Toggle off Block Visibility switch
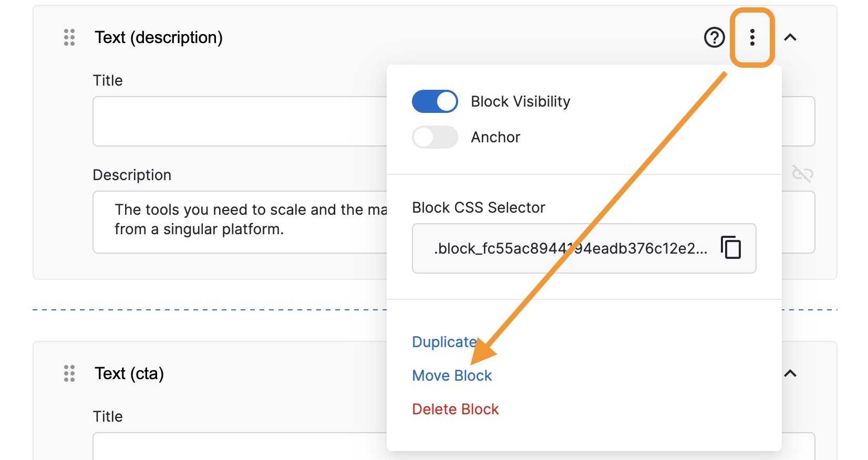The height and width of the screenshot is (460, 868). pyautogui.click(x=435, y=101)
